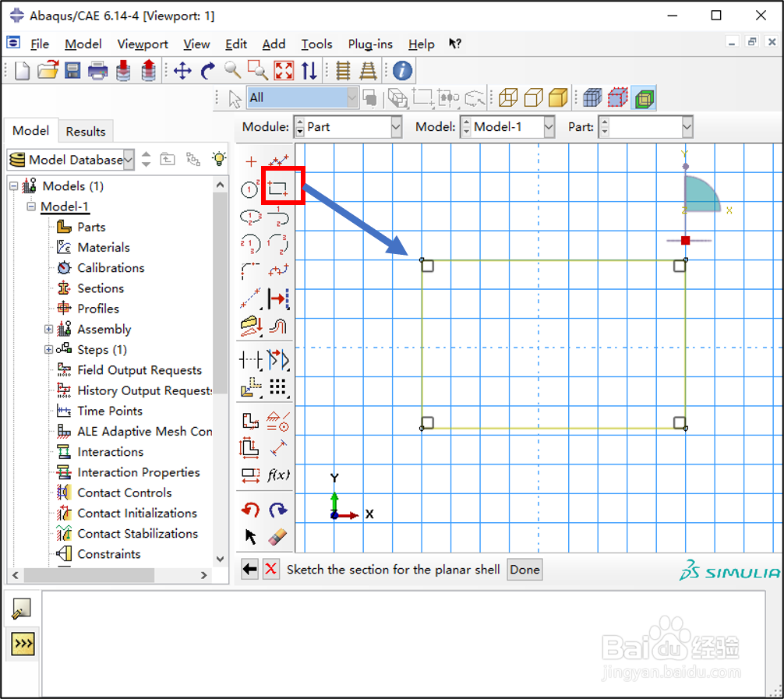This screenshot has width=784, height=699.
Task: Click the Magnify View tool
Action: [x=233, y=70]
